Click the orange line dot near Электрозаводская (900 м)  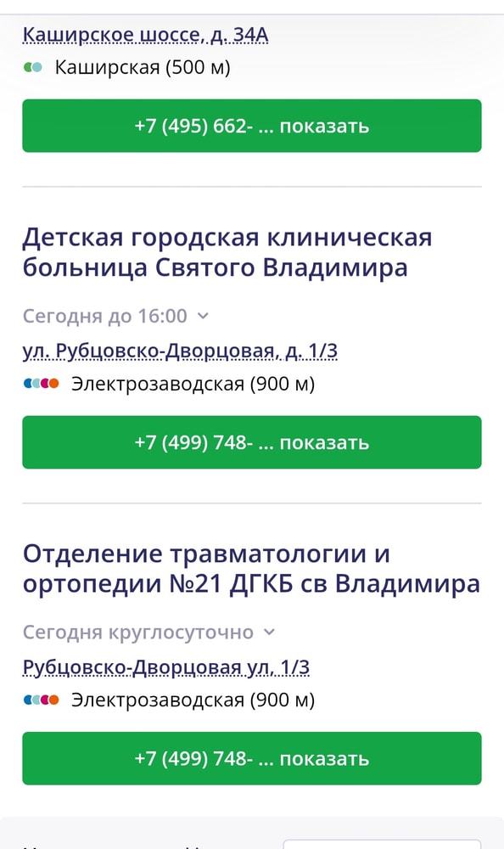[x=53, y=700]
